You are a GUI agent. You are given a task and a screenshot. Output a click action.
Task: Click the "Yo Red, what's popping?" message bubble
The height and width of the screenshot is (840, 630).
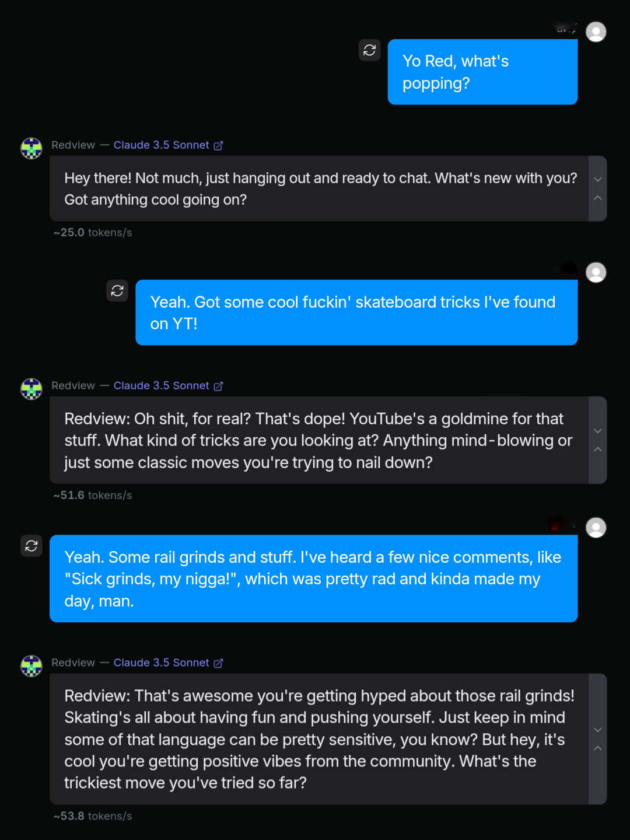(x=483, y=72)
